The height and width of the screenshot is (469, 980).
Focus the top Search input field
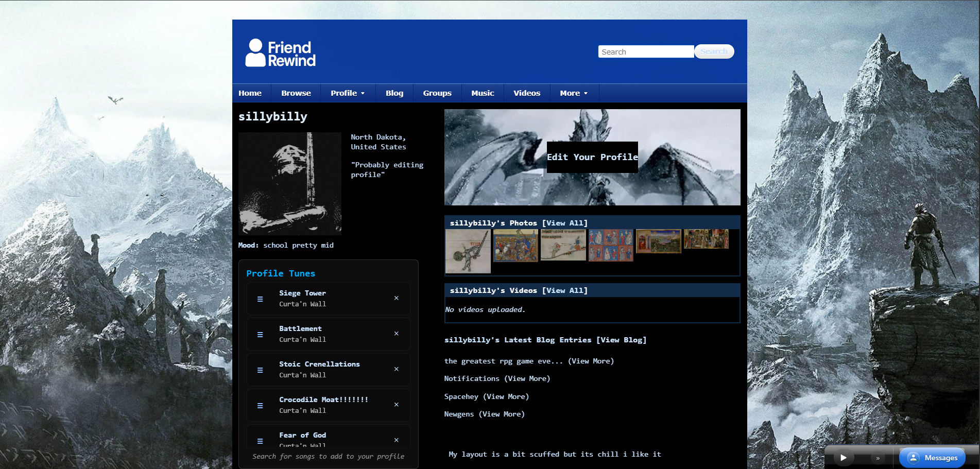click(x=646, y=51)
